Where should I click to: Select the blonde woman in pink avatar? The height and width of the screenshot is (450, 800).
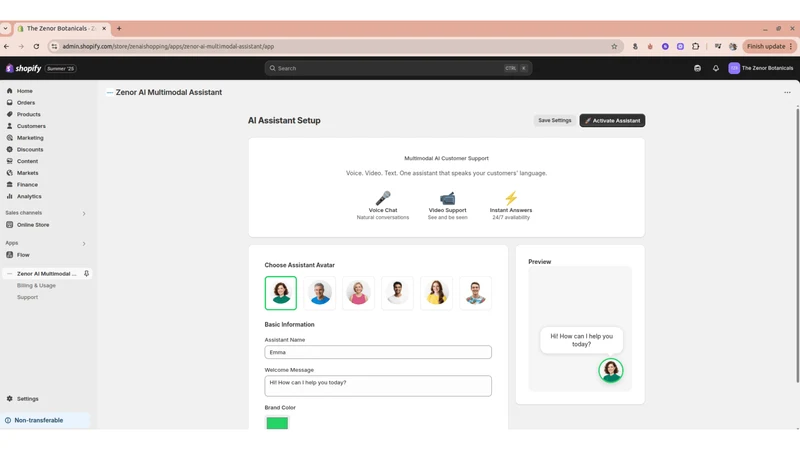[359, 293]
